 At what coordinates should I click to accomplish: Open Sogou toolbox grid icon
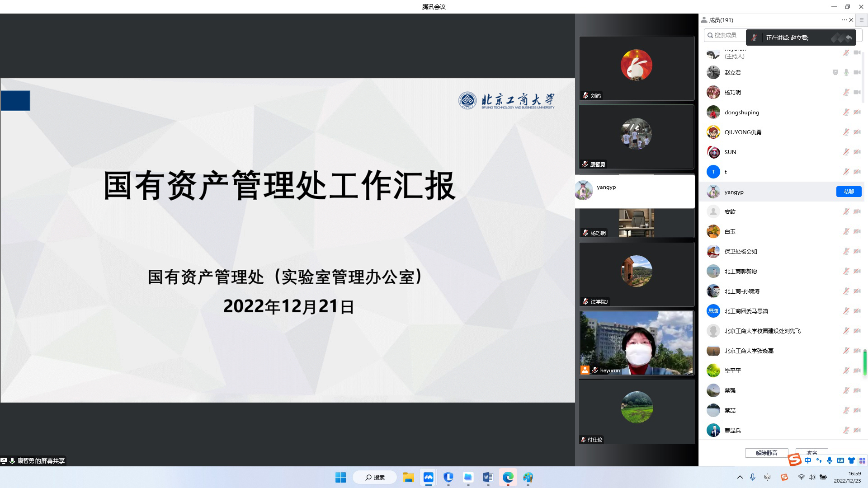point(862,460)
